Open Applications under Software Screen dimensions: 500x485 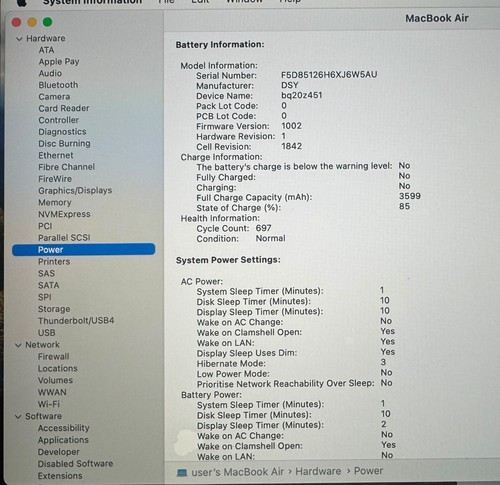click(x=63, y=440)
